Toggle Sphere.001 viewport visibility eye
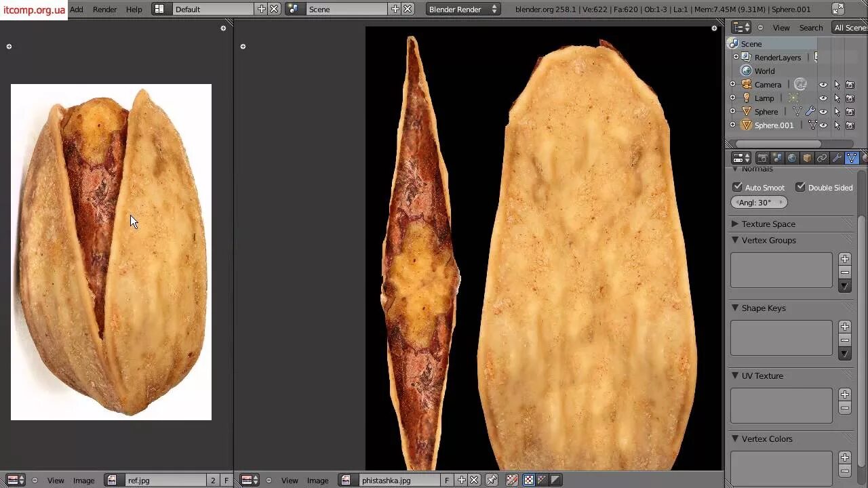Image resolution: width=868 pixels, height=488 pixels. (823, 125)
